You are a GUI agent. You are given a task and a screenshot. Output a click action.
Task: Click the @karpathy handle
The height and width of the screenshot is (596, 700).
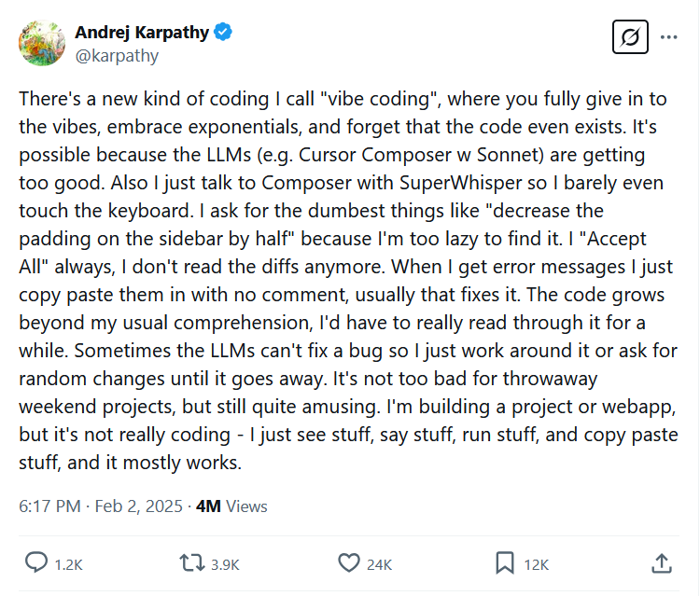[x=117, y=55]
